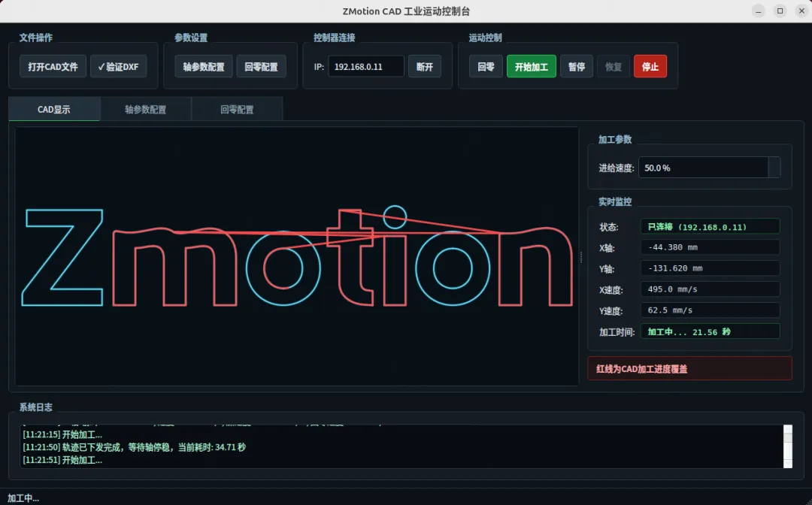This screenshot has height=505, width=812.
Task: Click the X轴 position value -44.380 mm
Action: (710, 247)
